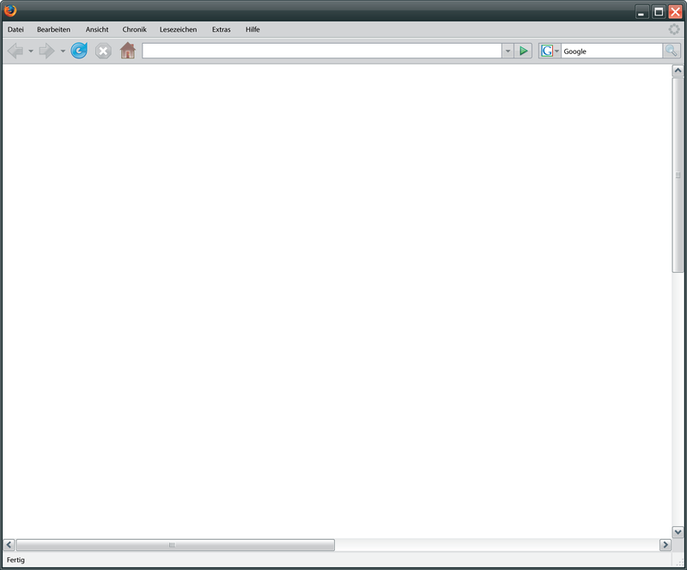This screenshot has width=687, height=570.
Task: Go back using the Back arrow
Action: (x=15, y=51)
